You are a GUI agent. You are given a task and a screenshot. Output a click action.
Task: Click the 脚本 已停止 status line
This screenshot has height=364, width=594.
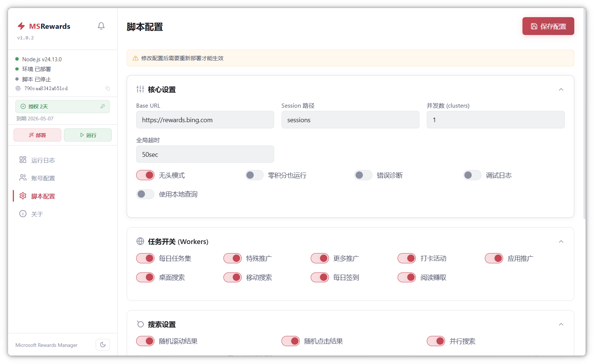(x=37, y=79)
